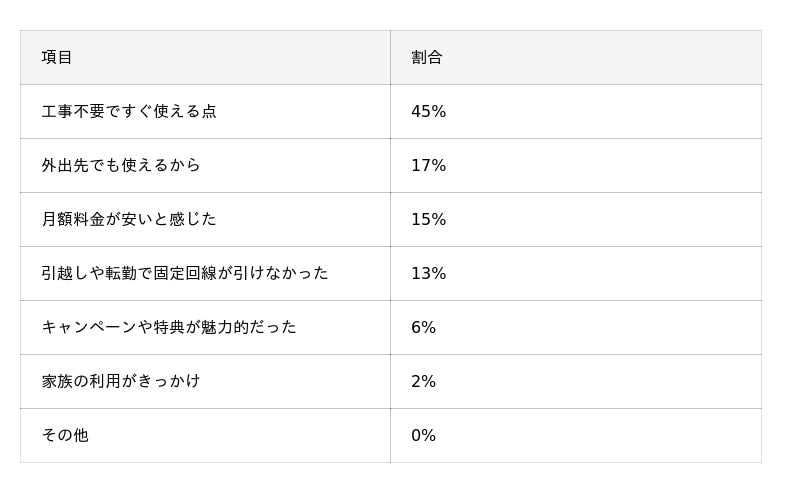The image size is (800, 493).
Task: Click the 17% value cell
Action: (x=428, y=166)
